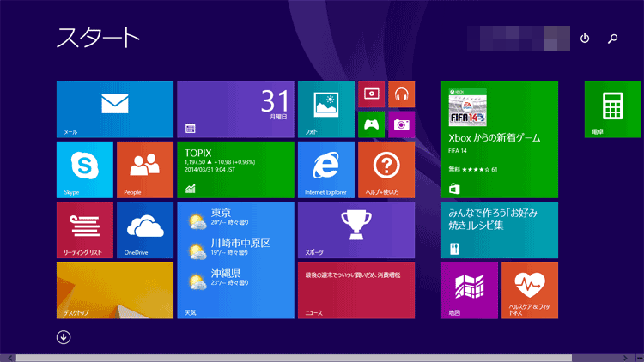Open the Health & Fitness heart tile
This screenshot has height=362, width=644.
(530, 290)
